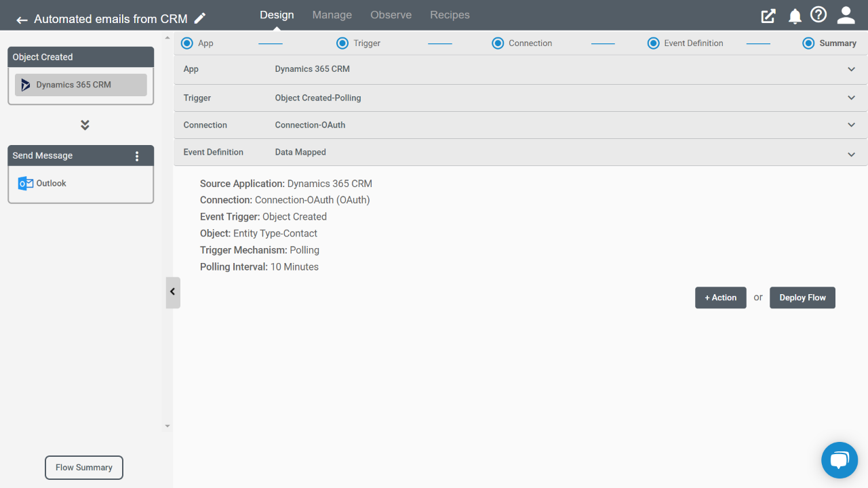Viewport: 868px width, 488px height.
Task: Click 'Object: Entity Type-Contact' text
Action: pyautogui.click(x=258, y=234)
